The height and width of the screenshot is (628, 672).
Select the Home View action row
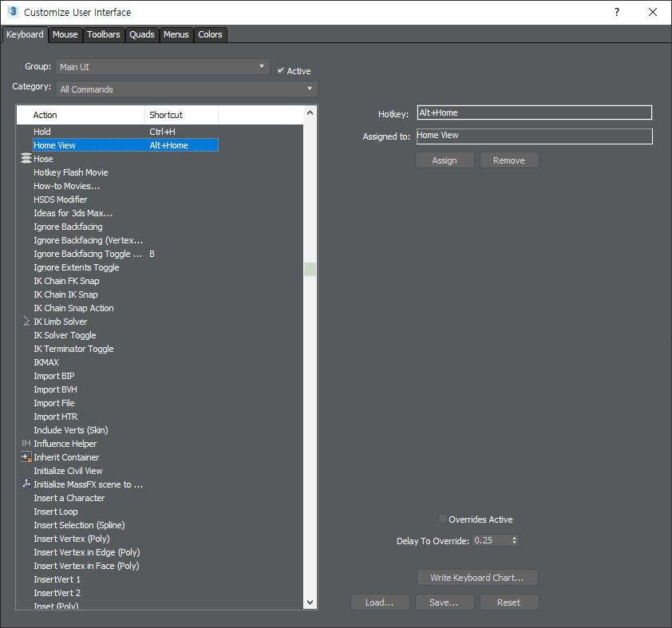pyautogui.click(x=125, y=145)
